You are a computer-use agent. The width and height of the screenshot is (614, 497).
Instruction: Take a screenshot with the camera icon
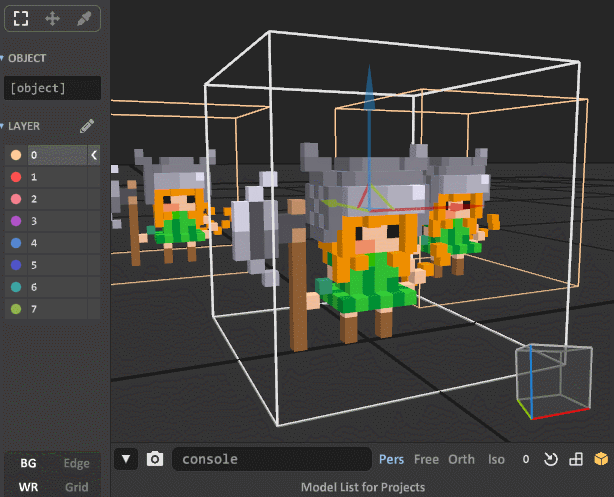point(155,459)
